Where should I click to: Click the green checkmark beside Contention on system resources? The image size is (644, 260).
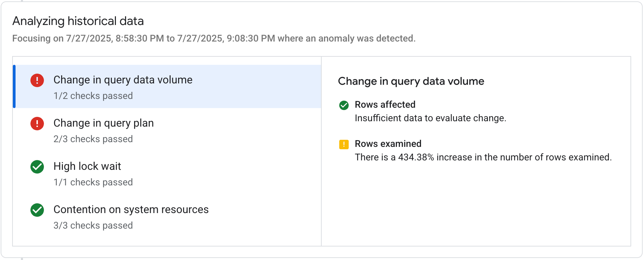tap(37, 210)
